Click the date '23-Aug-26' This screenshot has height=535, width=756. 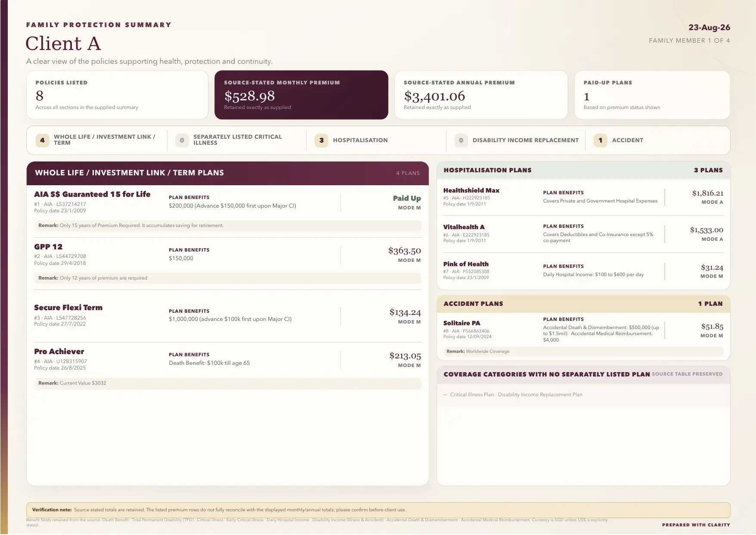point(709,27)
